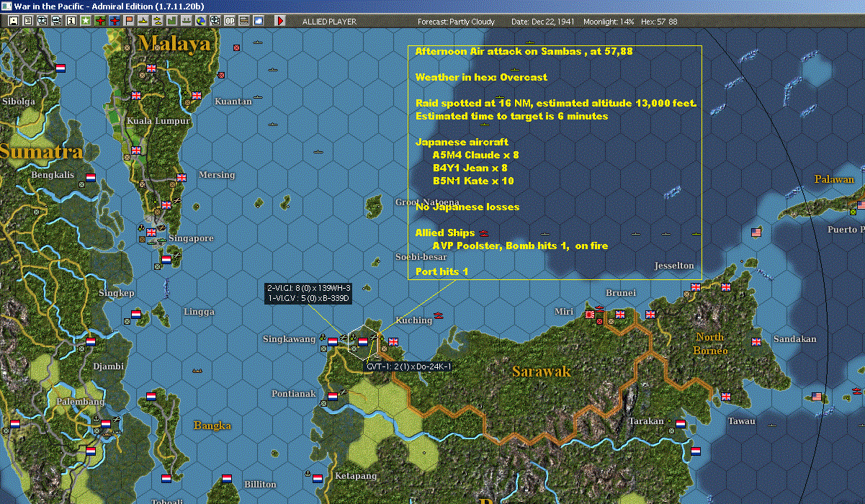Image resolution: width=865 pixels, height=504 pixels.
Task: Click the Dutch flag base at Pontianak
Action: [333, 395]
